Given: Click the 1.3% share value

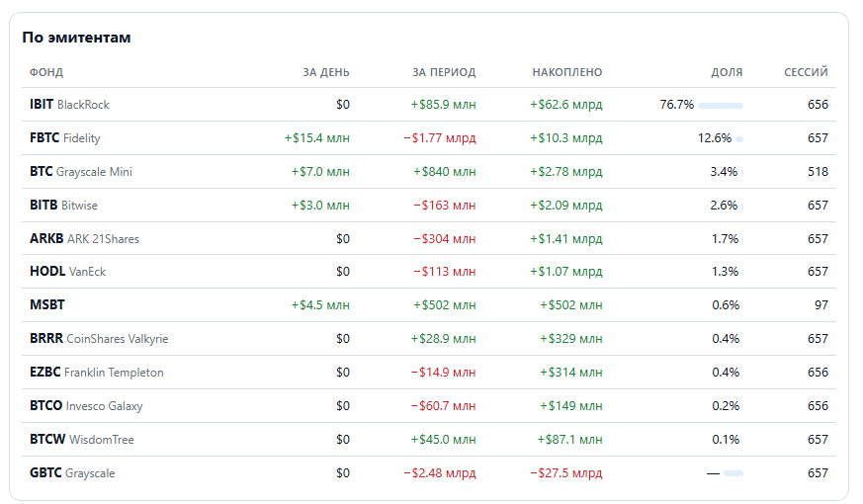Looking at the screenshot, I should pyautogui.click(x=725, y=271).
